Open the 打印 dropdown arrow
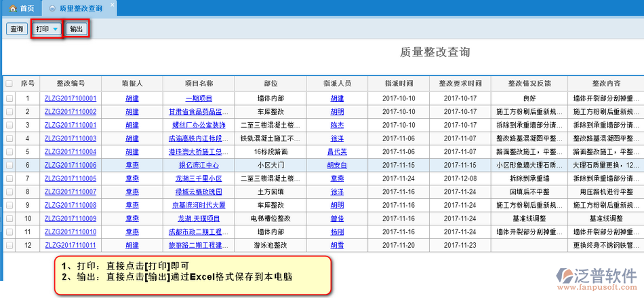This screenshot has height=298, width=644. 55,29
